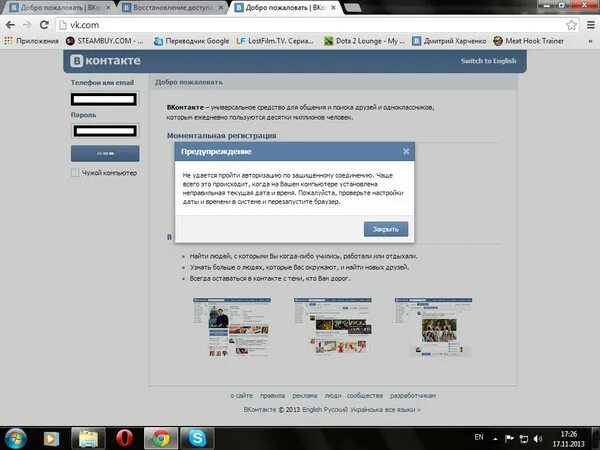Screen dimensions: 600x450
Task: Click Switch to English link
Action: pyautogui.click(x=488, y=61)
